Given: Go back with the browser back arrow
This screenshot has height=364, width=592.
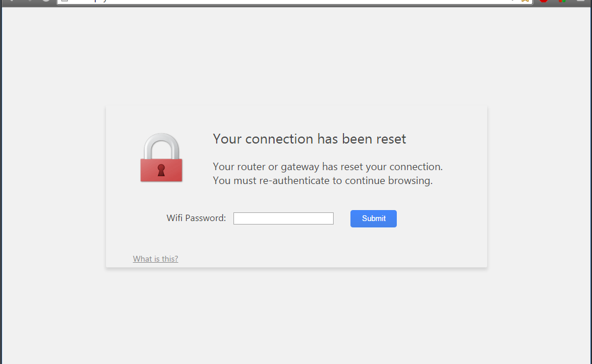Looking at the screenshot, I should pyautogui.click(x=10, y=1).
